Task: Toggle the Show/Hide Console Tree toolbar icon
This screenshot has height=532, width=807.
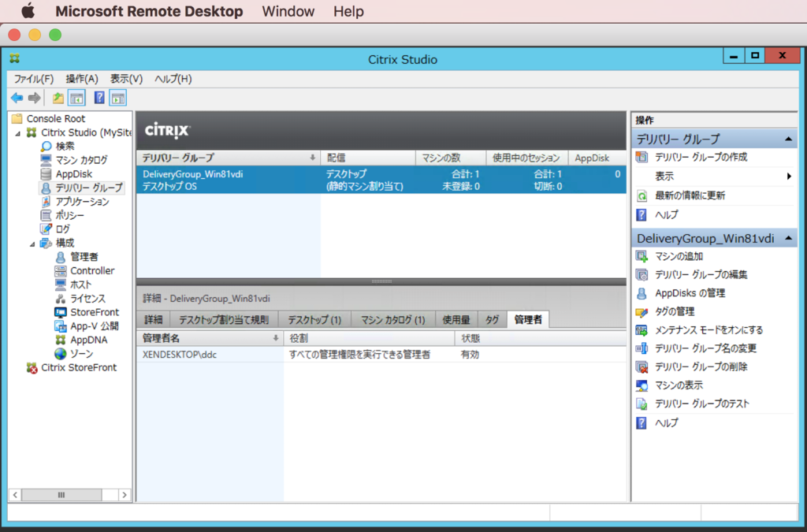Action: 76,98
